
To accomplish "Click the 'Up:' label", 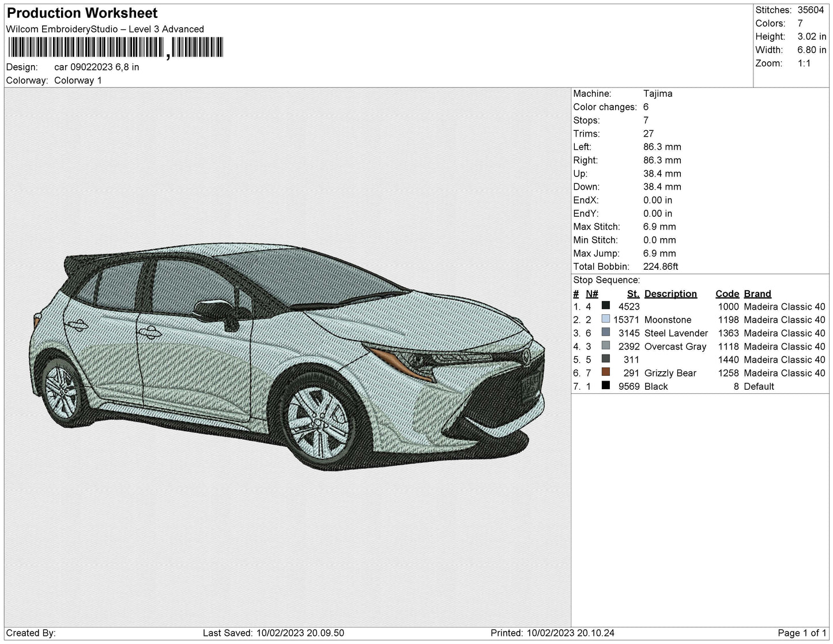I will 580,174.
